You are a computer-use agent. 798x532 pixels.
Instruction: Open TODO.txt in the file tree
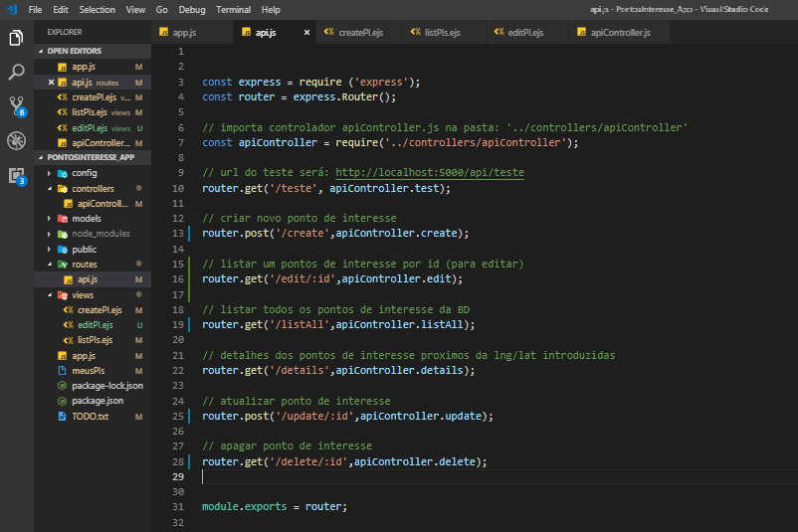coord(90,416)
